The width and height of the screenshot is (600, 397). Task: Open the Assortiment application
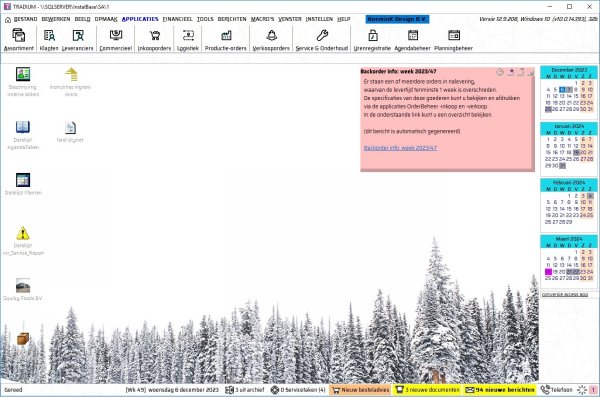click(18, 40)
